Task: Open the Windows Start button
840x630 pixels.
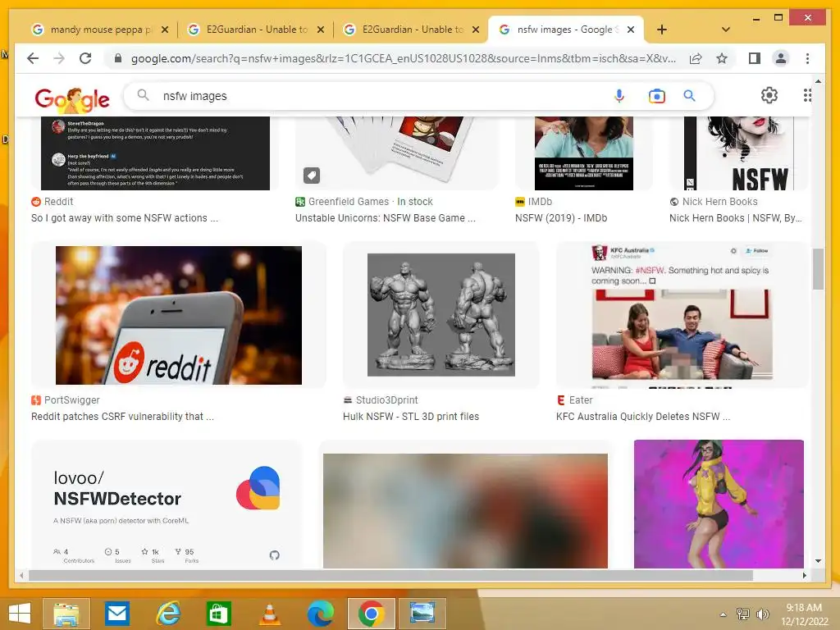Action: [x=20, y=614]
